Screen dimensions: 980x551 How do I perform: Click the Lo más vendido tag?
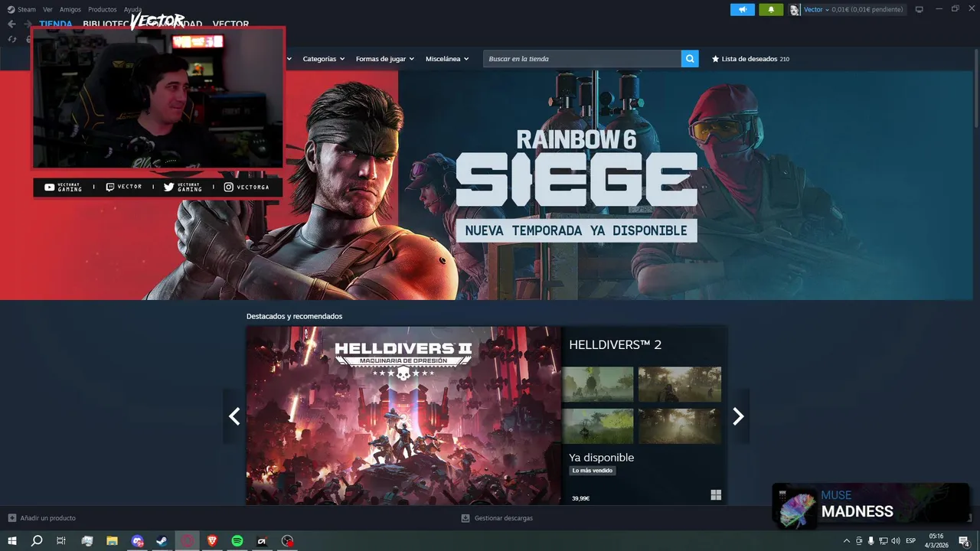[593, 471]
